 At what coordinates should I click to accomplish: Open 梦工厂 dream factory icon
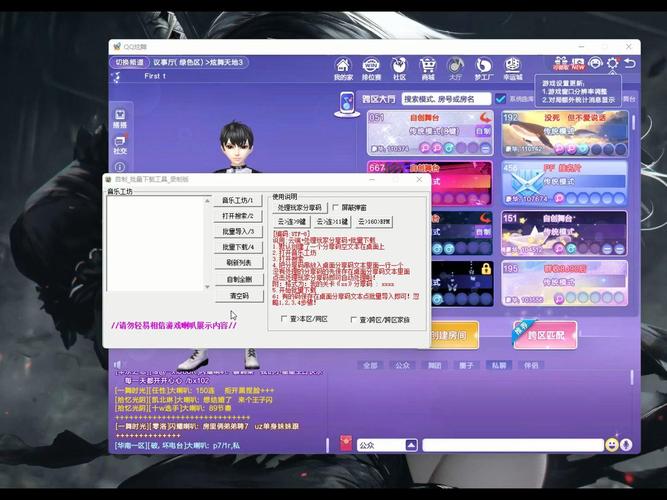click(484, 69)
